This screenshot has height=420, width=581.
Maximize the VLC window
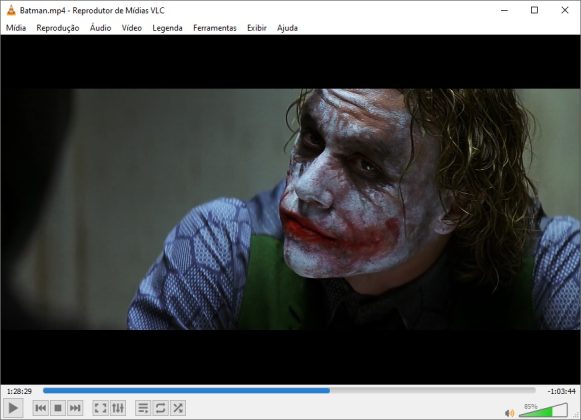tap(534, 10)
